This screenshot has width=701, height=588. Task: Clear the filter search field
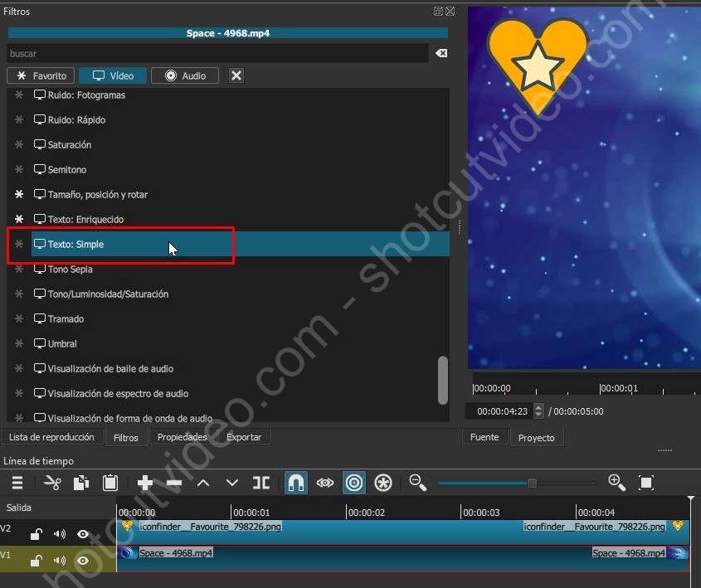441,53
